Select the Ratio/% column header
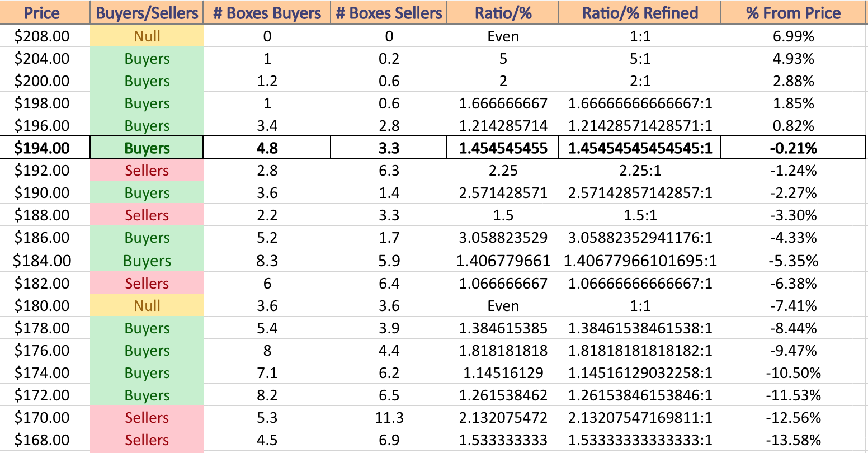 pos(503,13)
